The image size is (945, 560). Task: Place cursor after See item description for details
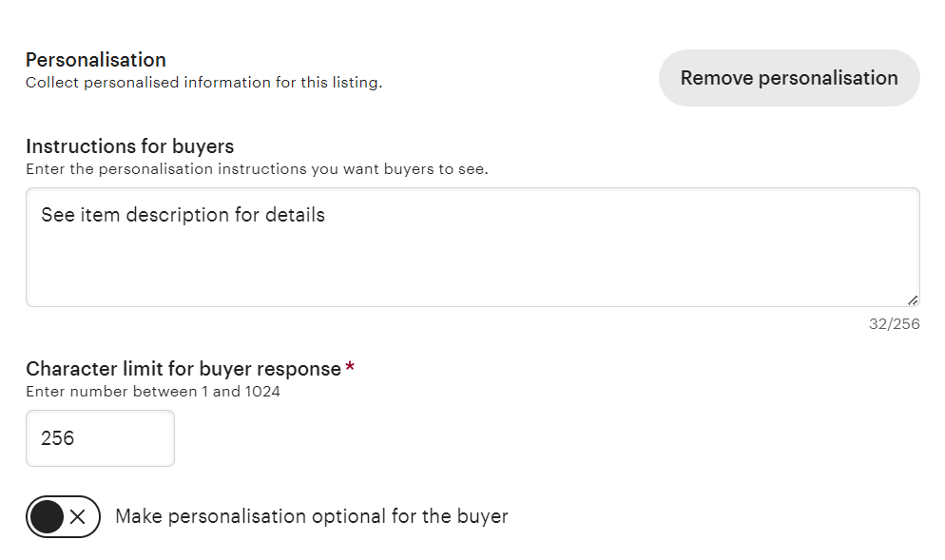(326, 215)
